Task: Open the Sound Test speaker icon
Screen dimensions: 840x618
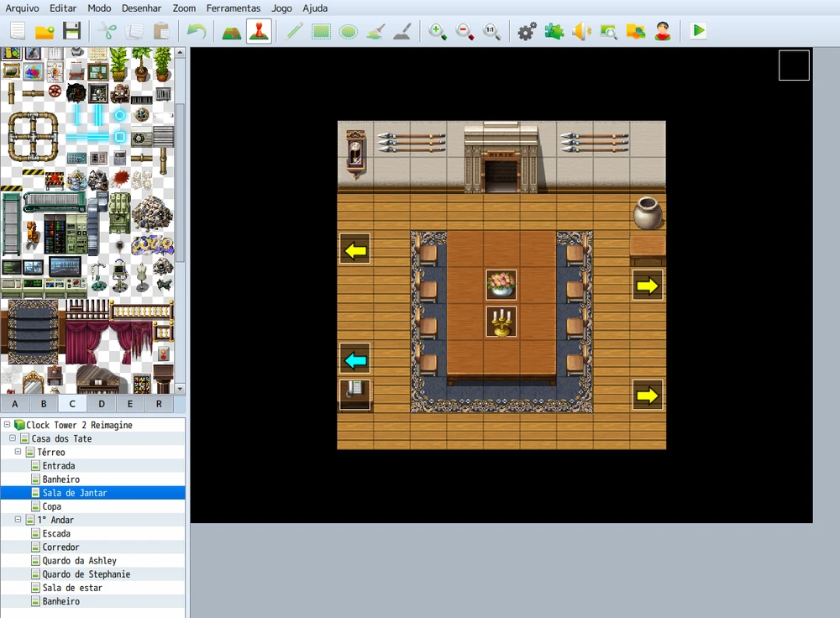Action: [581, 32]
